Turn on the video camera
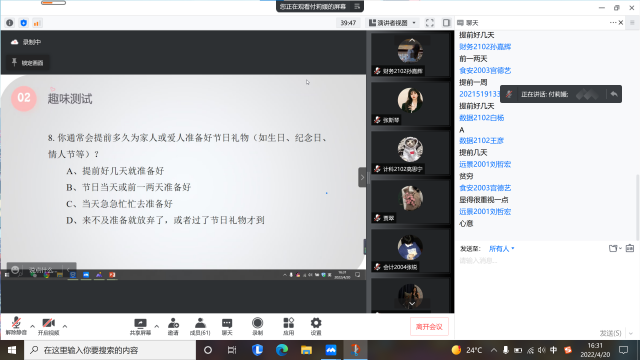The height and width of the screenshot is (360, 640). 49,326
